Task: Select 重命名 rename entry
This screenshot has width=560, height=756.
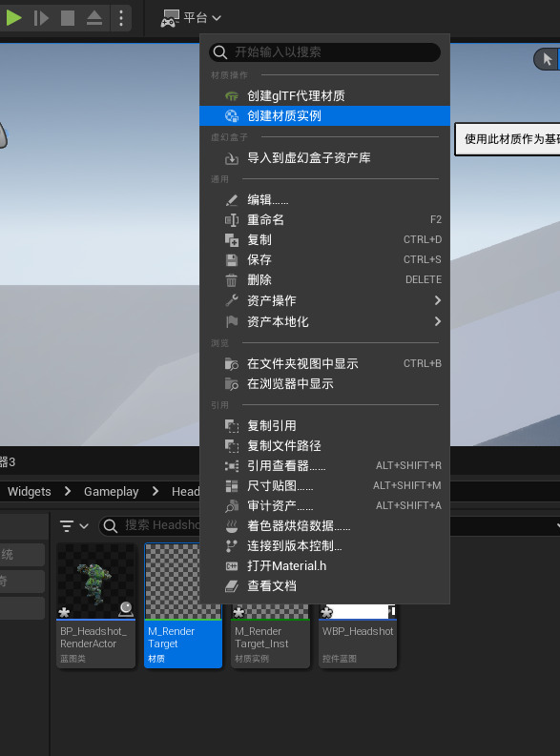Action: click(x=324, y=220)
